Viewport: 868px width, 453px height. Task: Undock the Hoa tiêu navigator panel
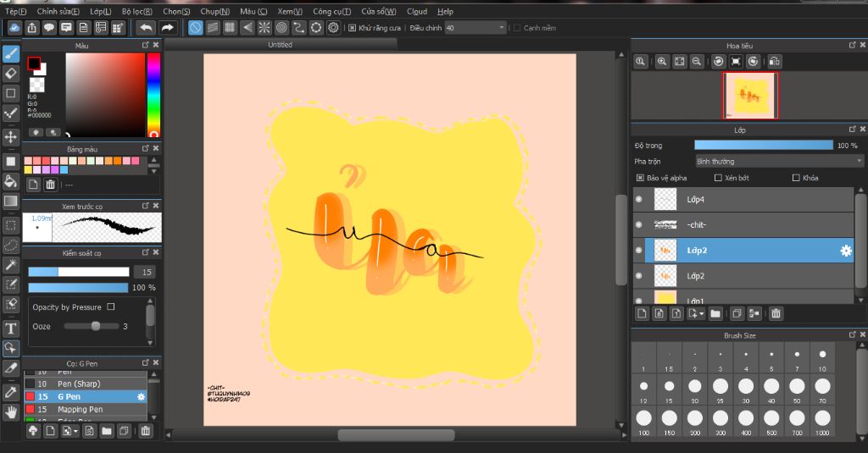(x=853, y=46)
